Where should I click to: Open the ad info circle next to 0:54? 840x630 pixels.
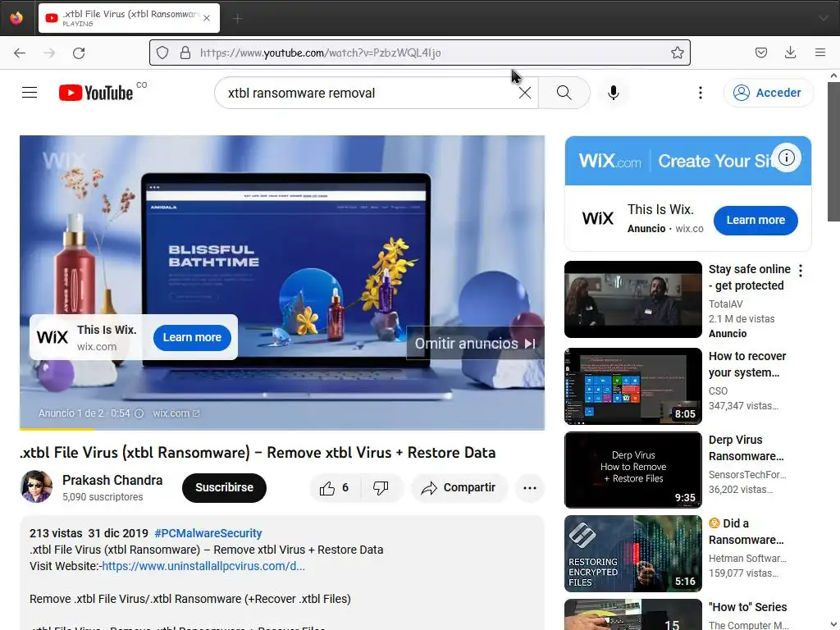[x=139, y=413]
